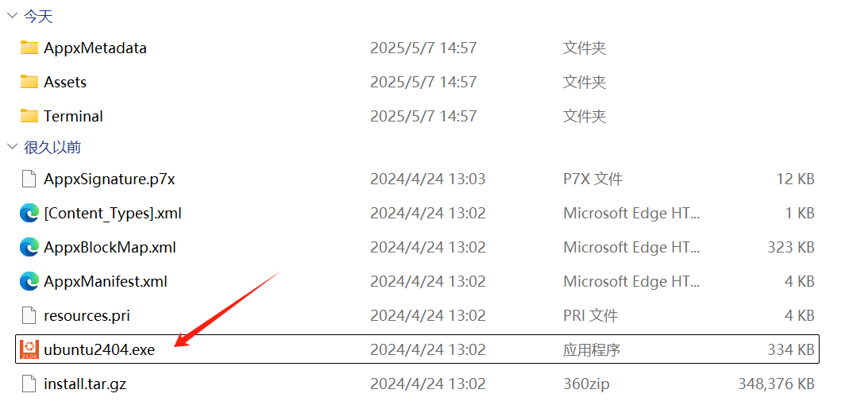Image resolution: width=868 pixels, height=405 pixels.
Task: Select the AppxSignature.p7x file name
Action: (x=109, y=179)
